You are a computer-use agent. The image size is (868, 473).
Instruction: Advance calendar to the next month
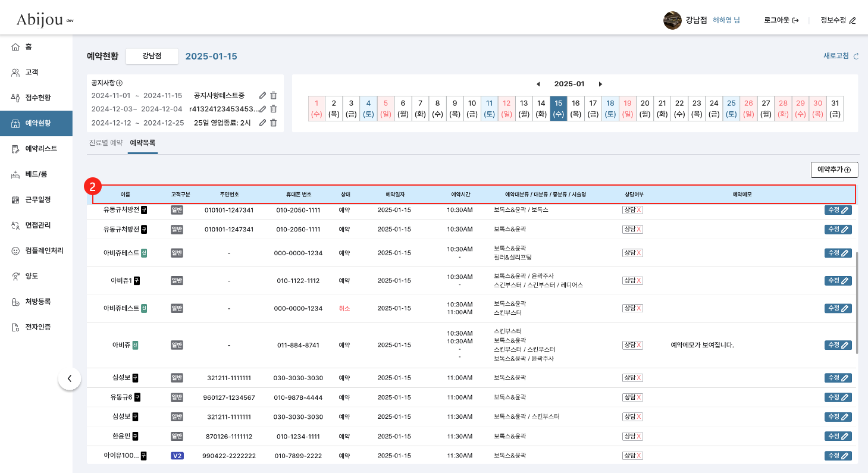click(x=600, y=84)
